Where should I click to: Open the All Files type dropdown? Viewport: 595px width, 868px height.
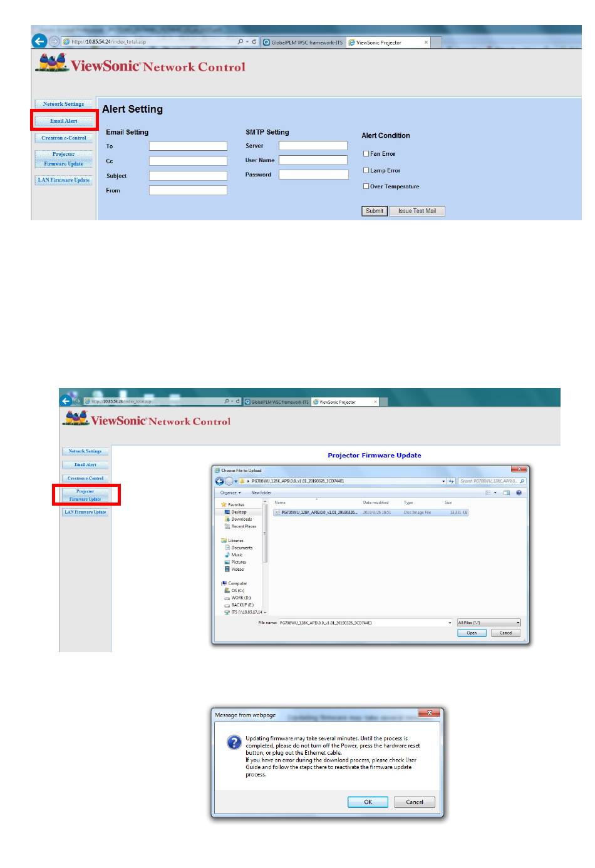489,623
